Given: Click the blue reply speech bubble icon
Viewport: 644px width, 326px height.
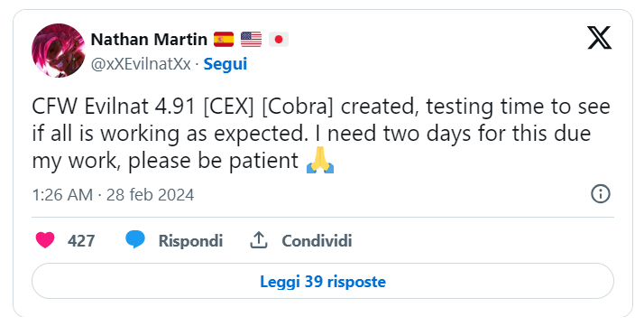Looking at the screenshot, I should coord(135,239).
